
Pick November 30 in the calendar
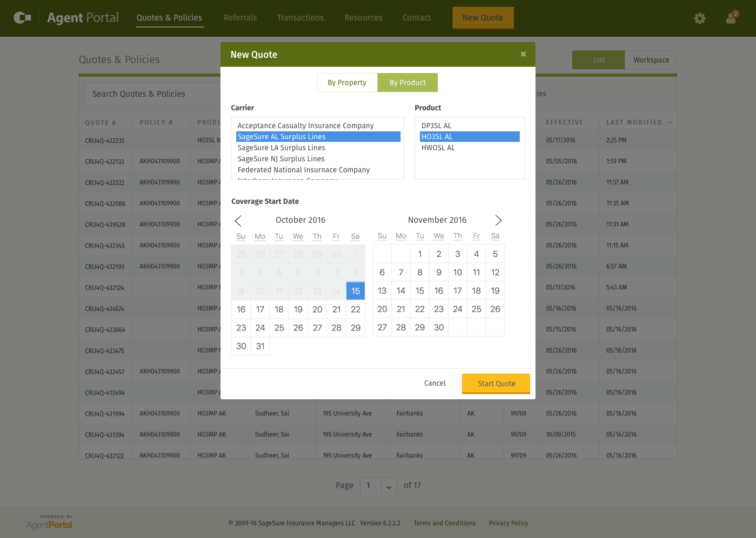click(439, 327)
